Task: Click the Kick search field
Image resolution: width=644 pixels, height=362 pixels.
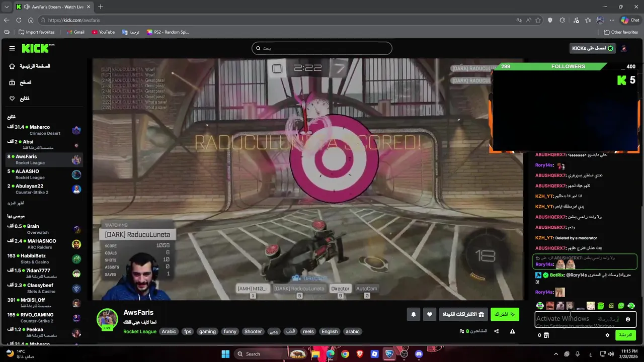Action: (322, 48)
